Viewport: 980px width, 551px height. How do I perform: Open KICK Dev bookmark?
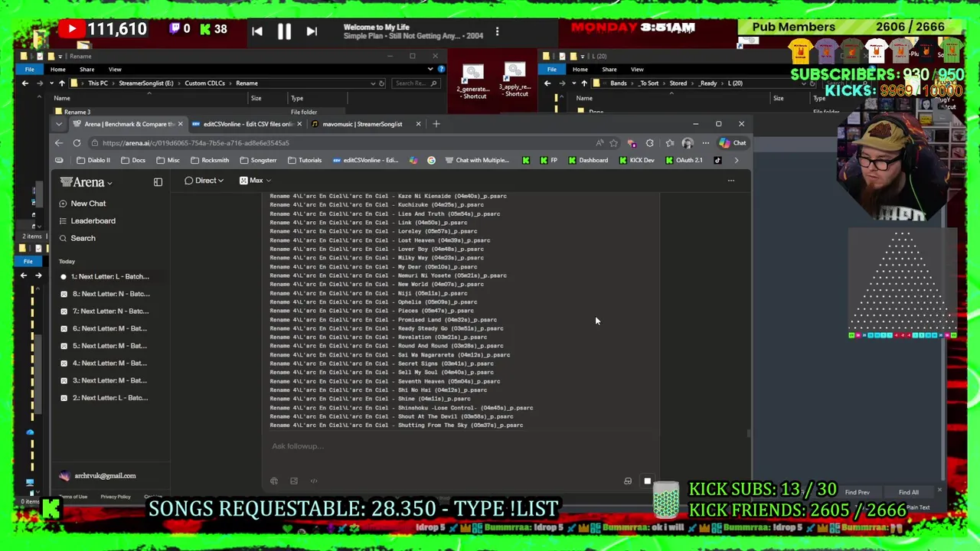point(636,161)
